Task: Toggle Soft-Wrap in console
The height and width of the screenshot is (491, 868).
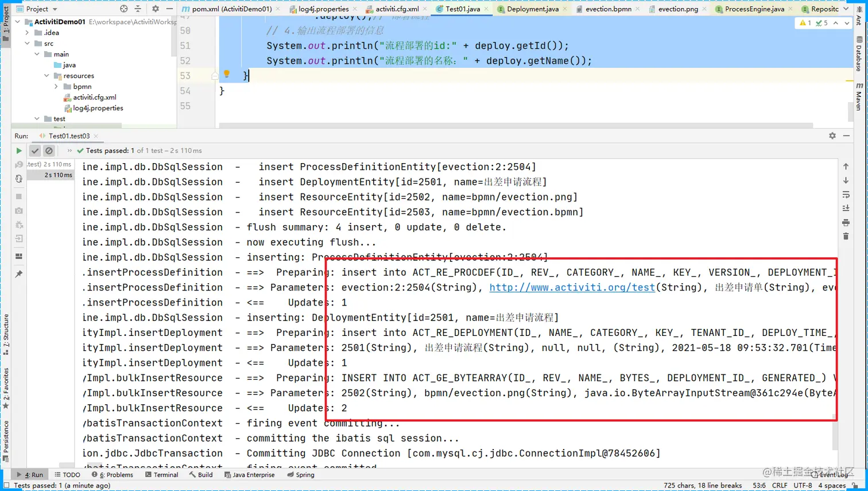Action: click(x=846, y=195)
